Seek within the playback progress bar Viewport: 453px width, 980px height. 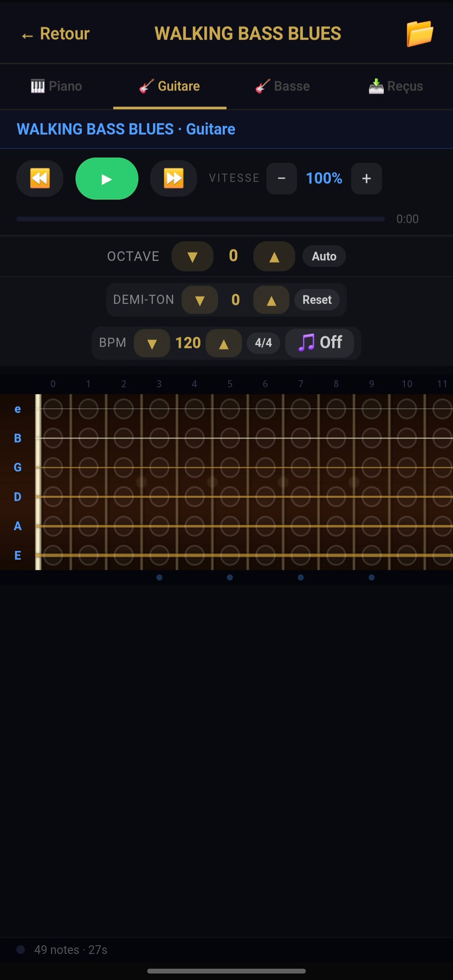pos(200,219)
